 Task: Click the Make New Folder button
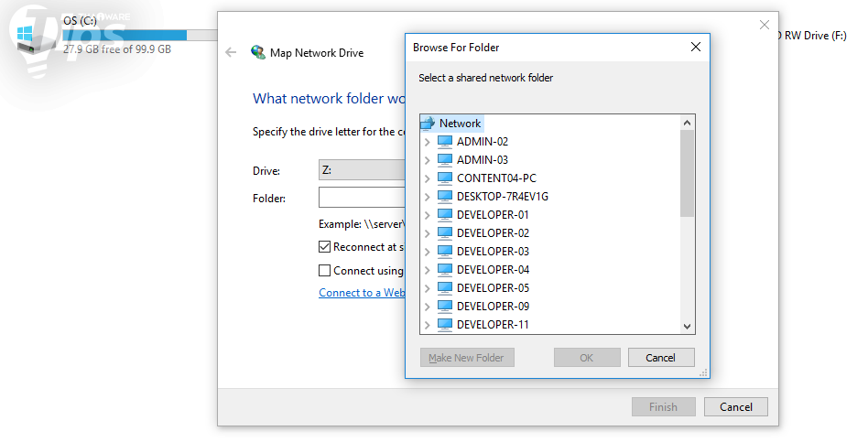point(467,358)
